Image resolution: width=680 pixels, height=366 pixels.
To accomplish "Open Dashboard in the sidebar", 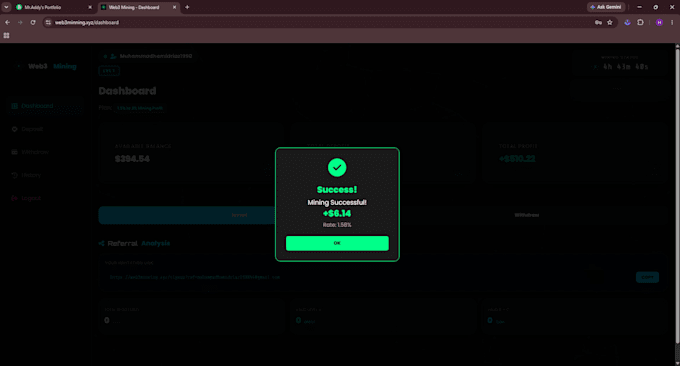I will pos(44,106).
